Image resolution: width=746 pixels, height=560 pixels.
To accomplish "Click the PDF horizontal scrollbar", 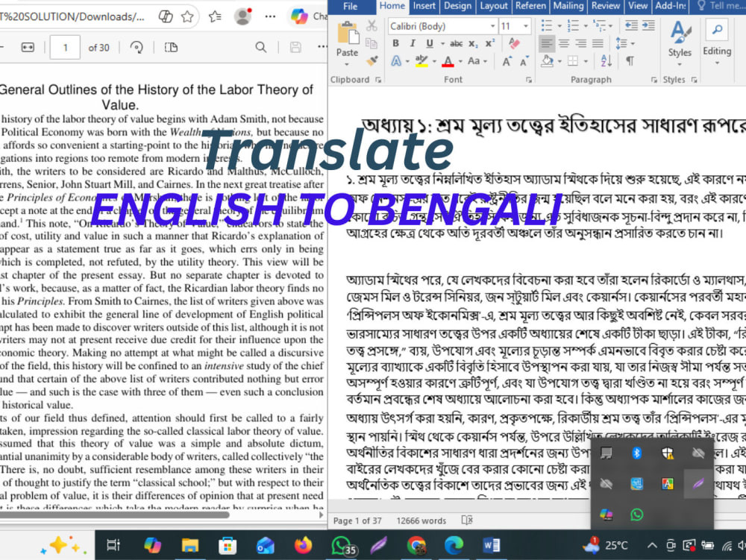I will coord(115,515).
